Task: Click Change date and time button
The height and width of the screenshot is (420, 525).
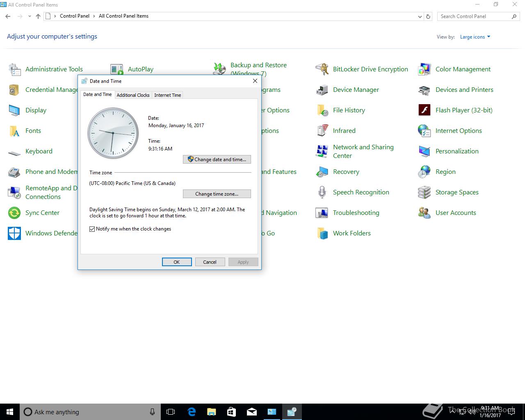Action: [x=217, y=160]
